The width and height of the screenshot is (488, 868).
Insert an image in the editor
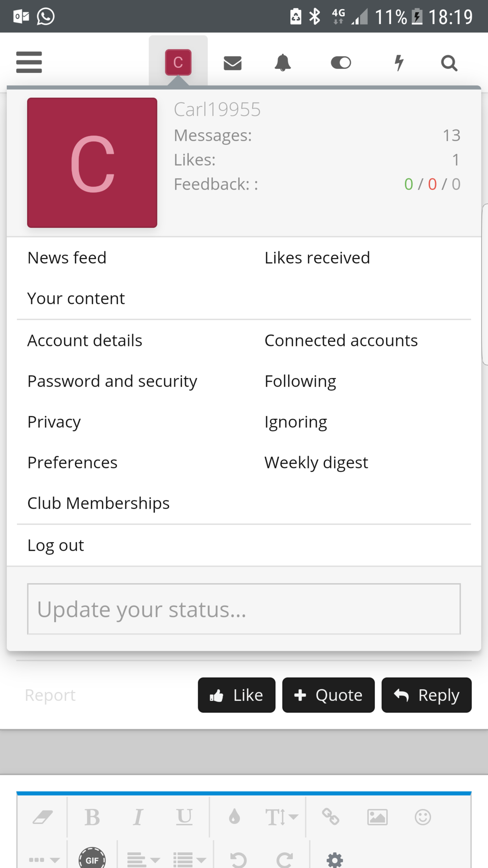pyautogui.click(x=377, y=817)
